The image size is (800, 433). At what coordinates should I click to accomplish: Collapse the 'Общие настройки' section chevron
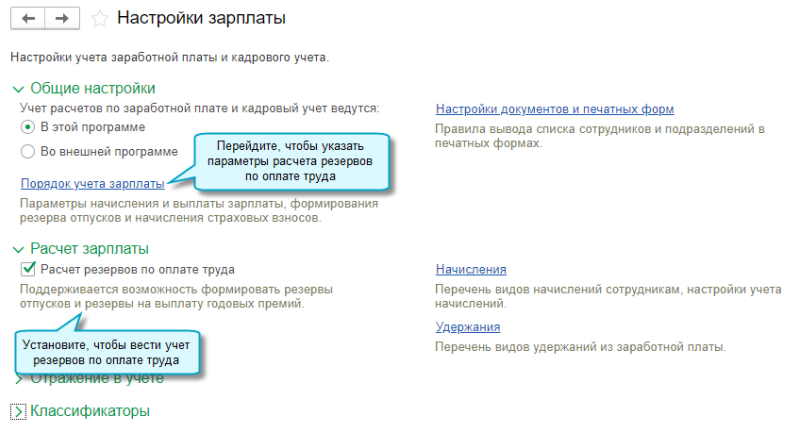(18, 90)
